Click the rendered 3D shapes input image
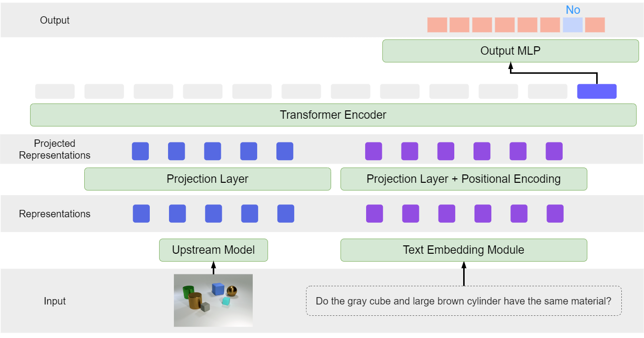Image resolution: width=644 pixels, height=338 pixels. (x=213, y=301)
